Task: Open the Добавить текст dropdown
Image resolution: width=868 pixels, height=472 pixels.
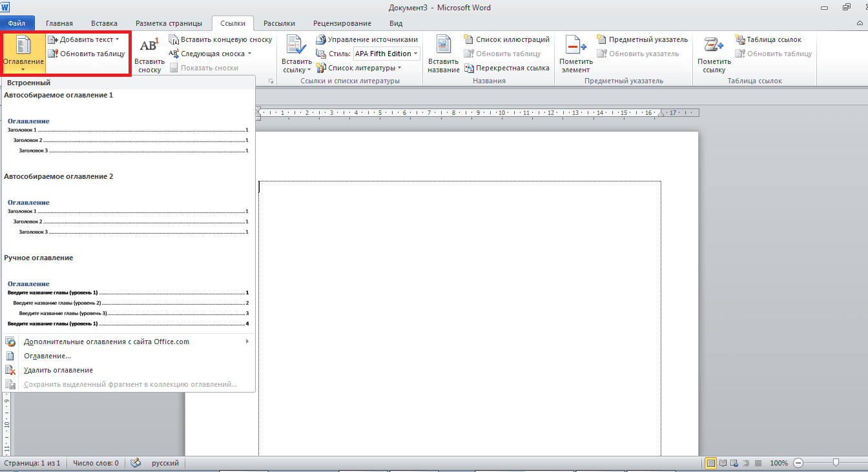Action: pos(83,40)
